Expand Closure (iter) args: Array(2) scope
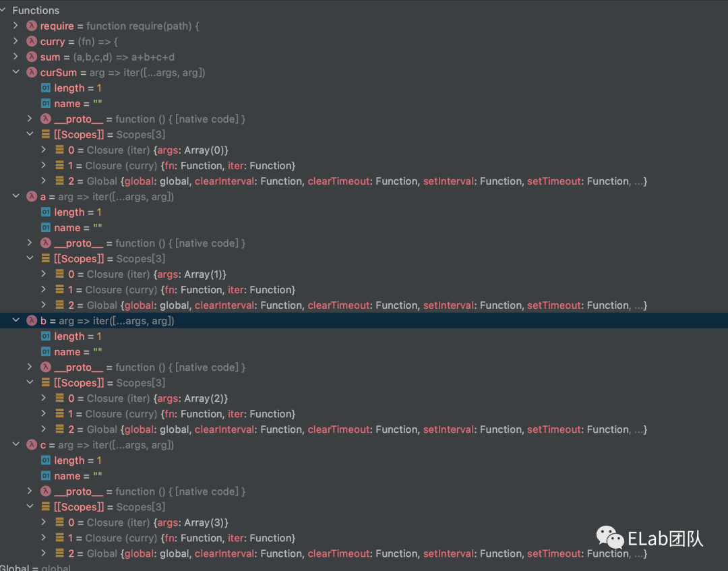 pos(44,398)
